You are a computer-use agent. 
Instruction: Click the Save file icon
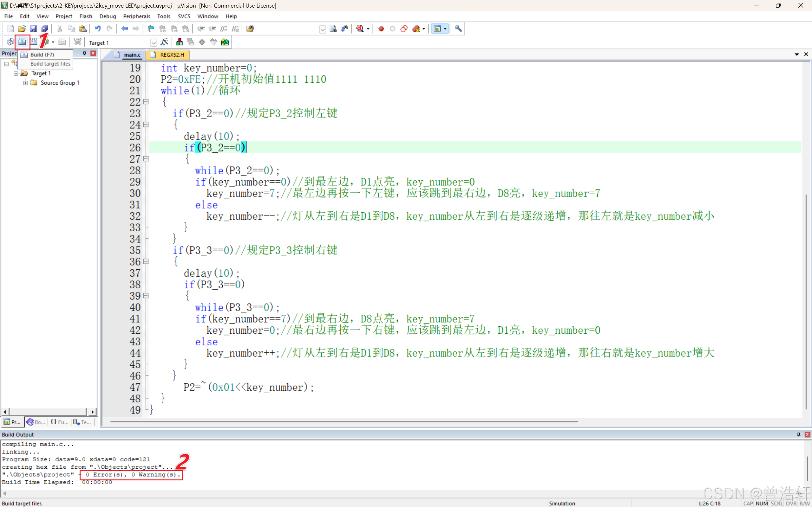(33, 29)
